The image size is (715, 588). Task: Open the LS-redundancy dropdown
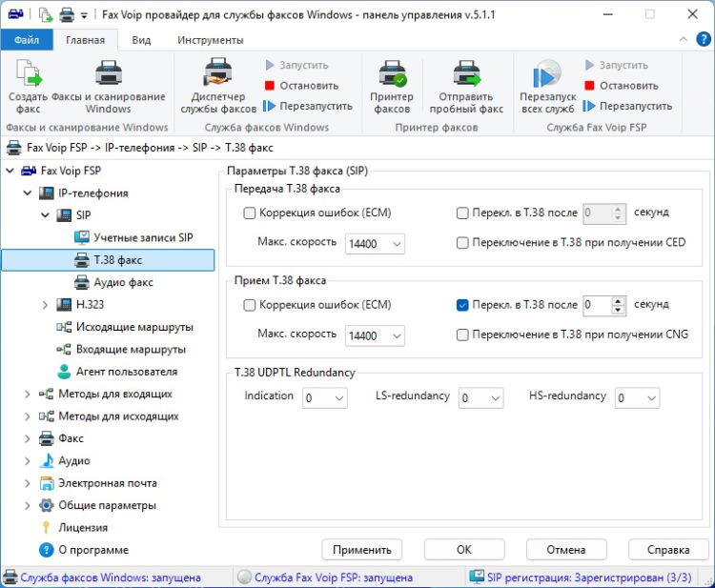pos(480,398)
